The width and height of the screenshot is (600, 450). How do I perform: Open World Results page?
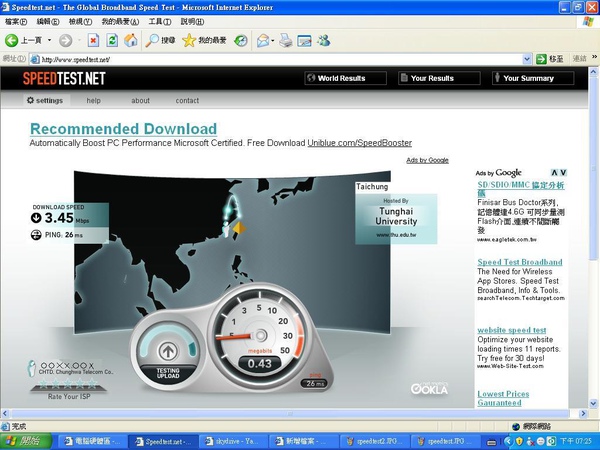click(346, 78)
